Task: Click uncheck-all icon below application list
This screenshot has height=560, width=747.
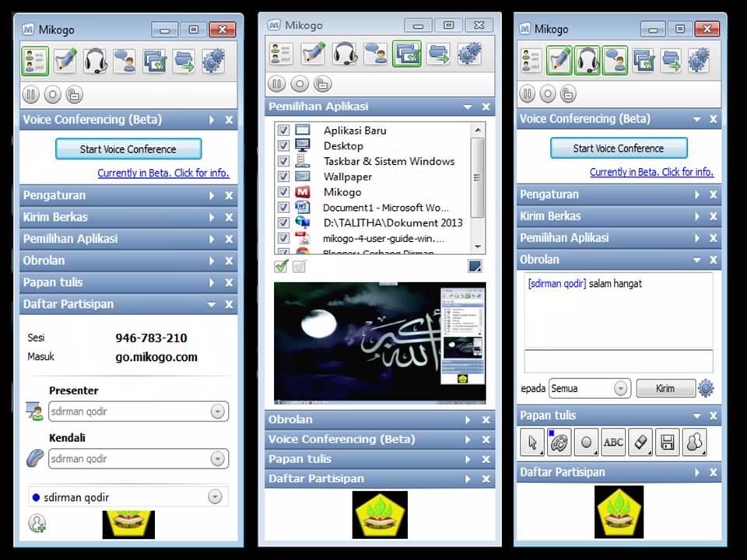Action: pos(299,266)
